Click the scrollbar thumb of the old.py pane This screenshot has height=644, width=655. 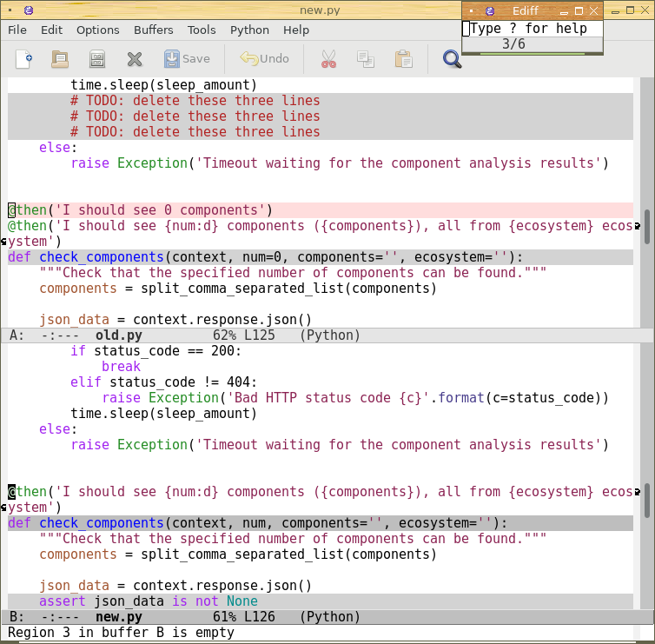(647, 227)
